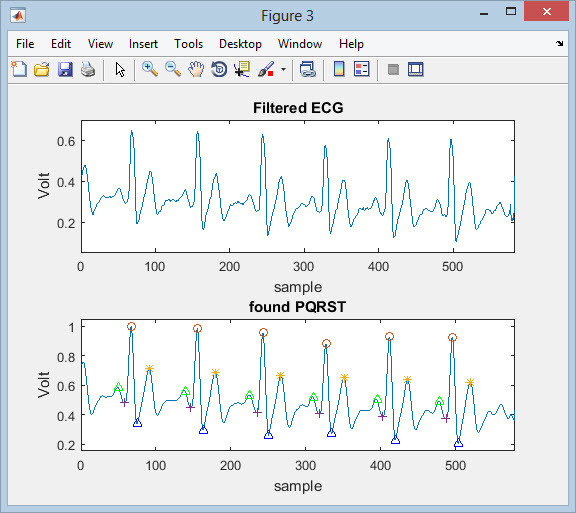Open the Tools menu
The width and height of the screenshot is (576, 513).
188,44
